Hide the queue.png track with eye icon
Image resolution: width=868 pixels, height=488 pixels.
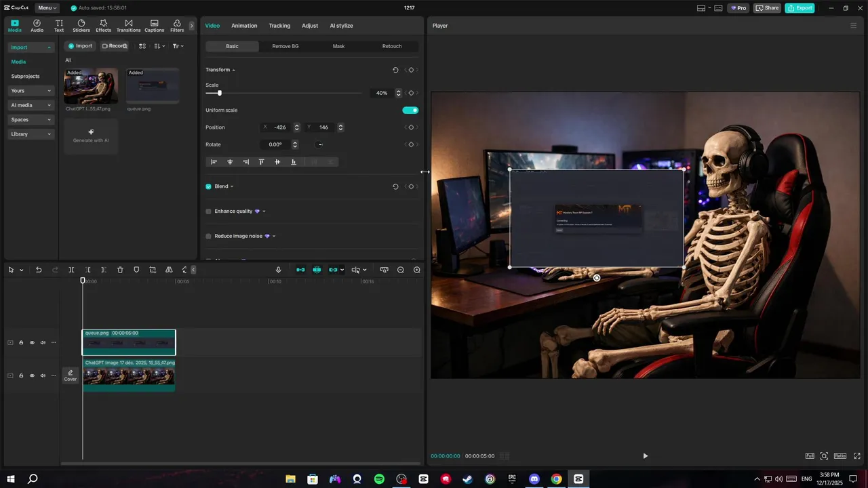(x=32, y=342)
